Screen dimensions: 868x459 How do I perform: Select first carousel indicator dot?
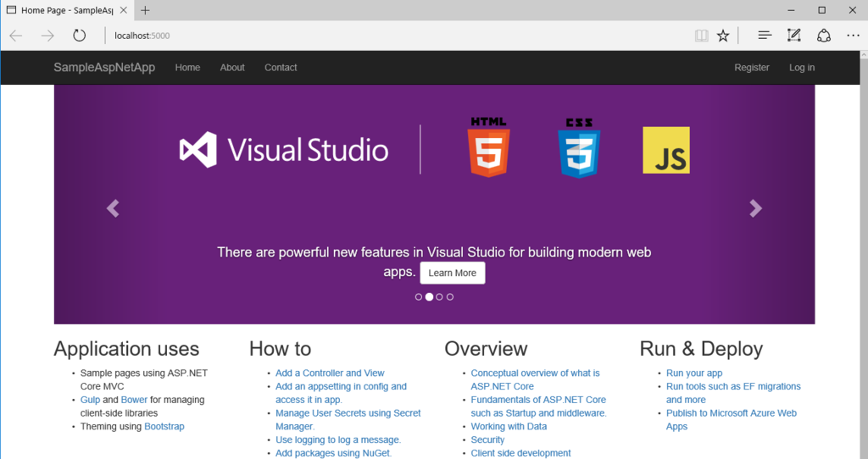[419, 297]
